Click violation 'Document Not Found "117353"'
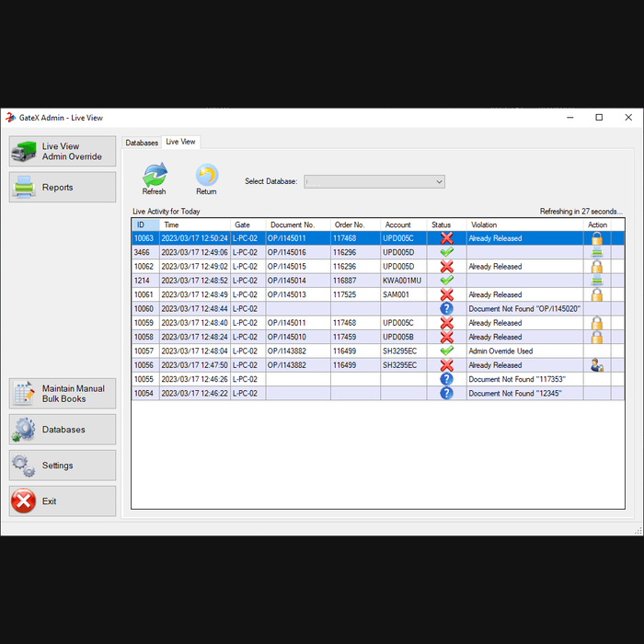The height and width of the screenshot is (644, 644). click(525, 379)
